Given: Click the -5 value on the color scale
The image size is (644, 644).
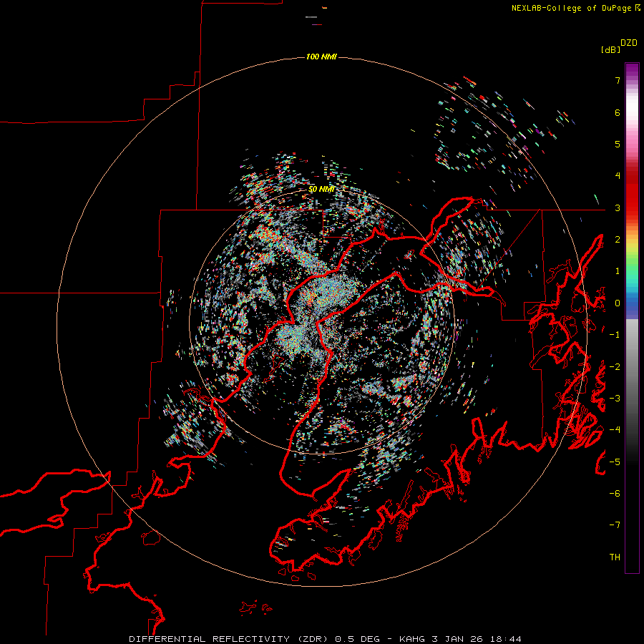Looking at the screenshot, I should [615, 462].
